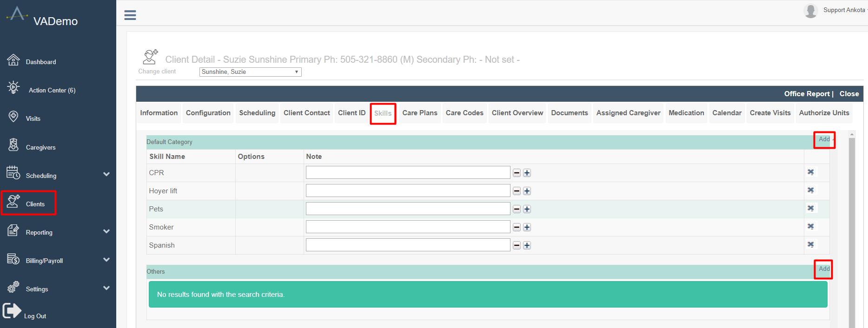Switch to the Configuration tab
Screen dimensions: 868x328
tap(208, 113)
